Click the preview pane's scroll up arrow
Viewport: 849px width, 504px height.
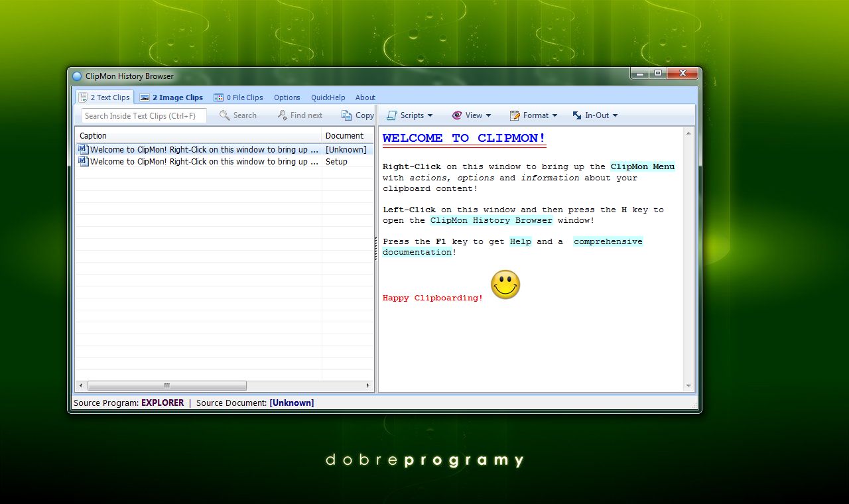point(688,133)
